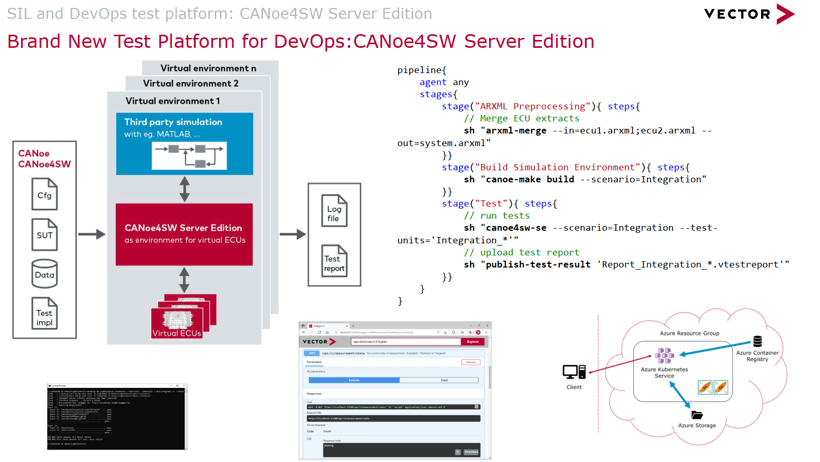Select the Swagger UI browser tab

(x=329, y=326)
